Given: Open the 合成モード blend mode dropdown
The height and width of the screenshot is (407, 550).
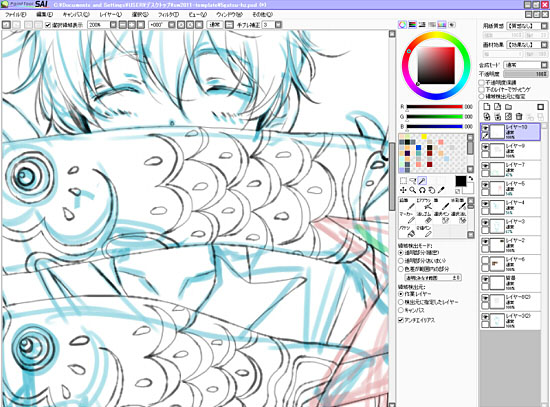Looking at the screenshot, I should [544, 65].
